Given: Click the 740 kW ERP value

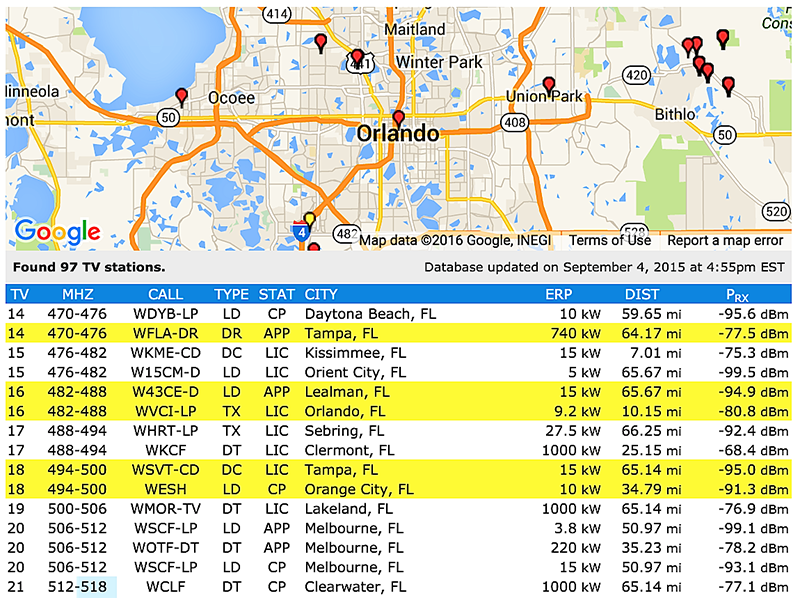Looking at the screenshot, I should point(576,333).
